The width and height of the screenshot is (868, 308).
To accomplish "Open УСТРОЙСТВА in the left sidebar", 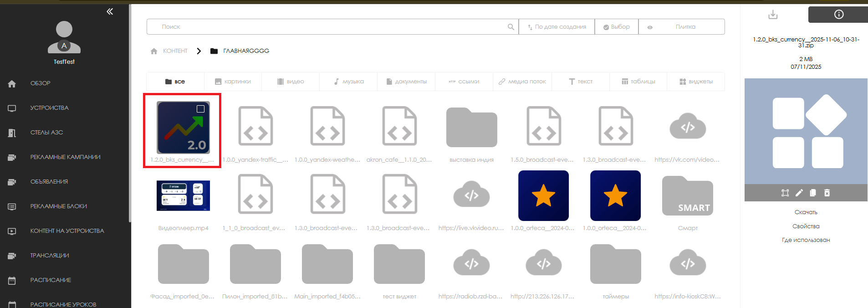I will [x=49, y=108].
